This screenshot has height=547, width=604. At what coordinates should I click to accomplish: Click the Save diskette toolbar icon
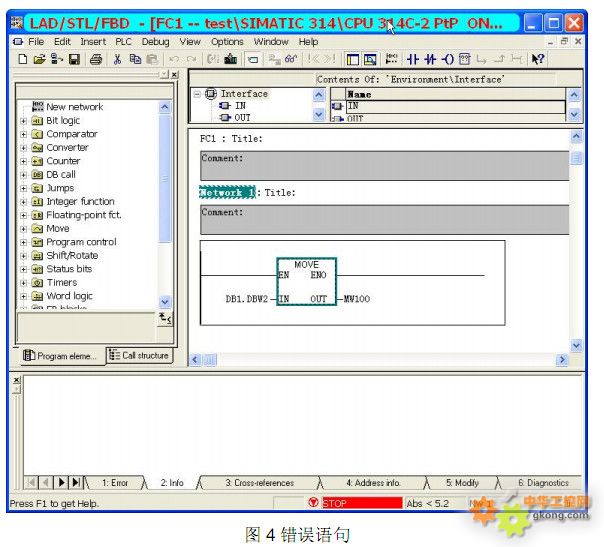click(74, 59)
